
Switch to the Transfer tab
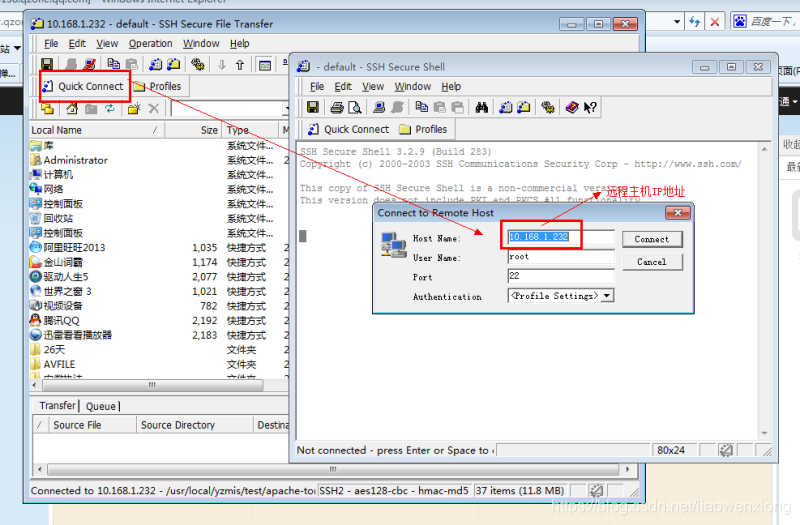(x=57, y=406)
